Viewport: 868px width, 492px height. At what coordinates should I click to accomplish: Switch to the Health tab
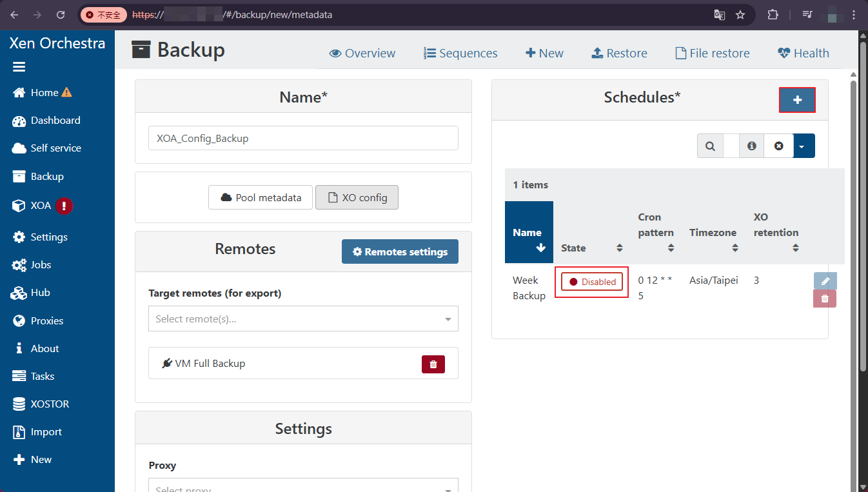[x=804, y=54]
